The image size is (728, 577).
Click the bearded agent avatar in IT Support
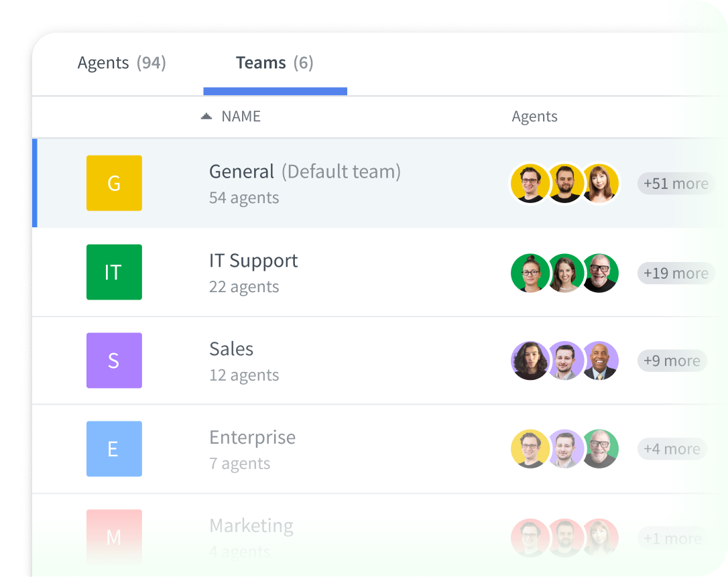[x=600, y=273]
